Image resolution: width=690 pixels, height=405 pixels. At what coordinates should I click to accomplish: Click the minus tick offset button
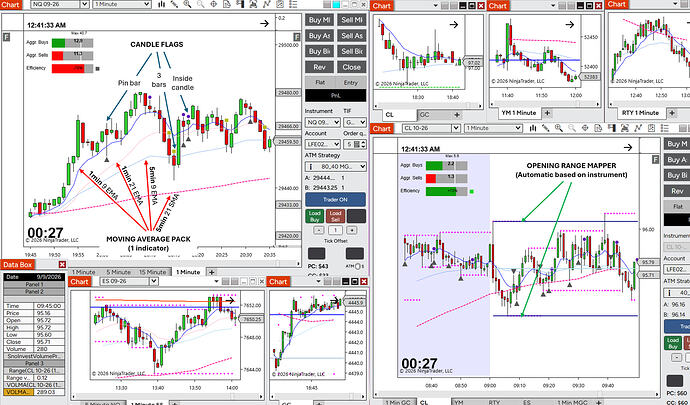point(319,230)
